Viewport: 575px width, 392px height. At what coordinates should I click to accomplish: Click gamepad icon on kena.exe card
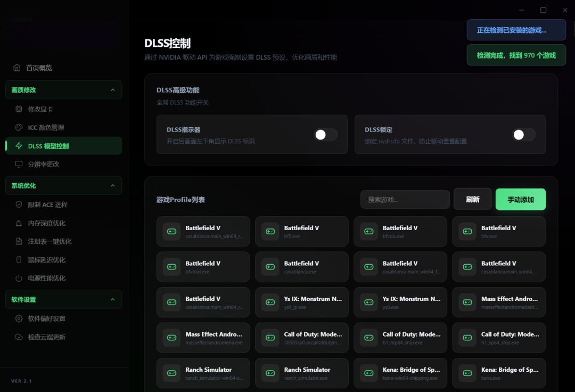(467, 373)
